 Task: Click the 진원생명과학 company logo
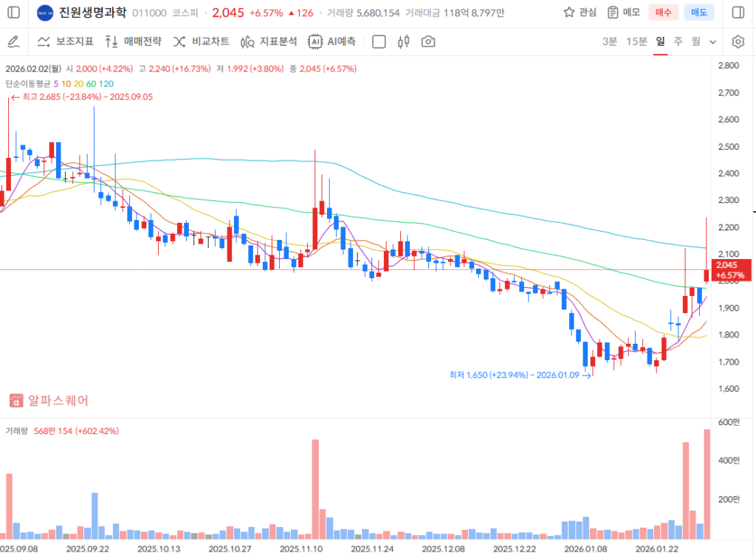(45, 13)
